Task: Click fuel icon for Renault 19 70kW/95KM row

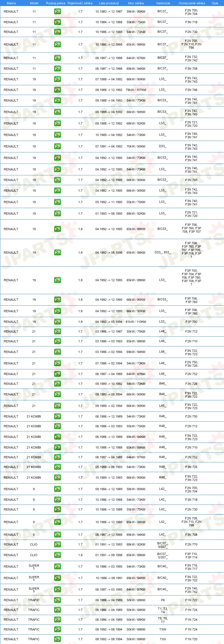Action: click(57, 146)
